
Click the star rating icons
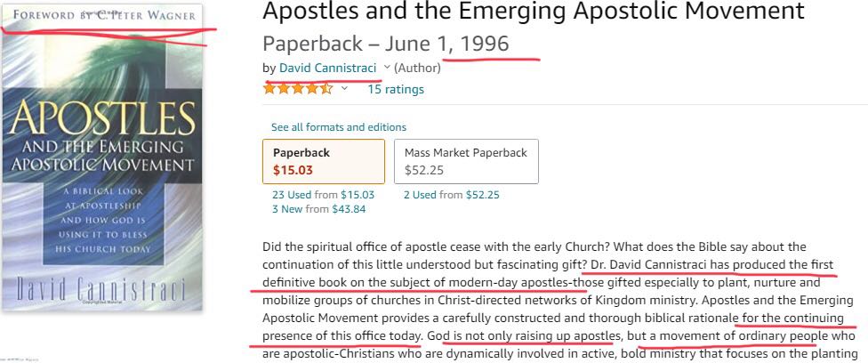pos(297,88)
